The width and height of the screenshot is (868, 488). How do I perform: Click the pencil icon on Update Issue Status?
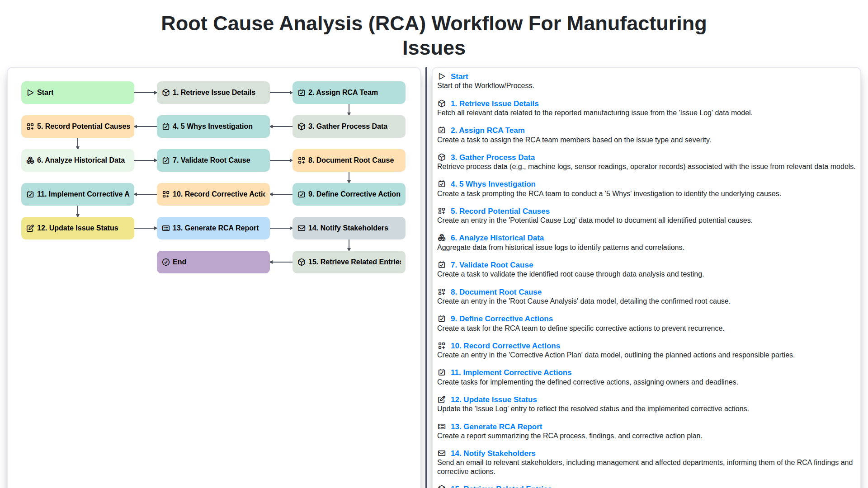click(30, 228)
